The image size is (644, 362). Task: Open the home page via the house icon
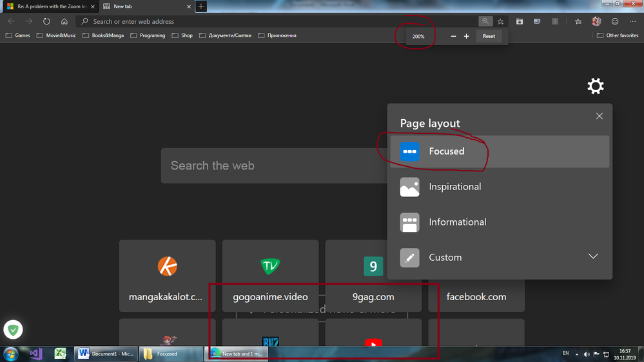[x=64, y=21]
